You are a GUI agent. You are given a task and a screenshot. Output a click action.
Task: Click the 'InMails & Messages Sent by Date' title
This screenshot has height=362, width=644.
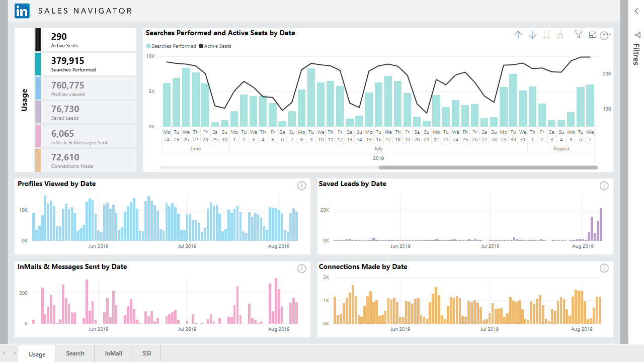click(72, 266)
